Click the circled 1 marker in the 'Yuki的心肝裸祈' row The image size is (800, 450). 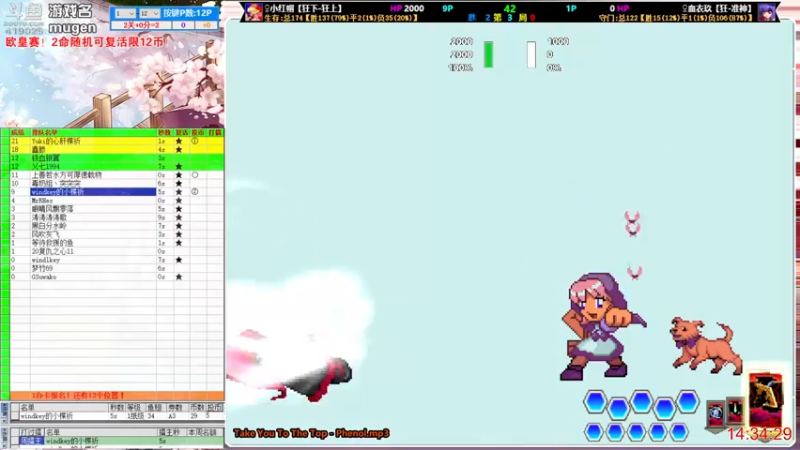point(194,141)
